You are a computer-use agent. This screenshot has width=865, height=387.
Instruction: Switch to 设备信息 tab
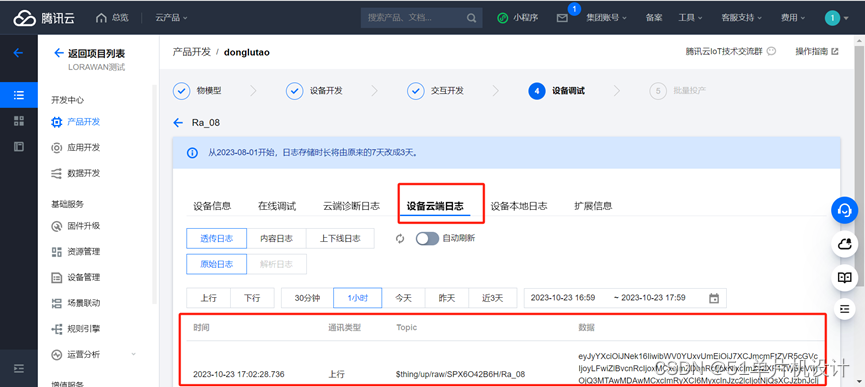pos(212,206)
